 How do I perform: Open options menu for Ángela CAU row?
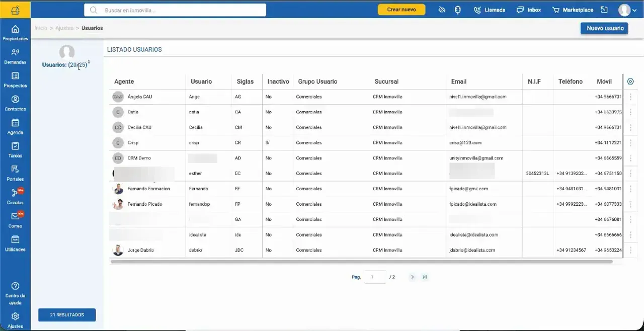tap(630, 97)
